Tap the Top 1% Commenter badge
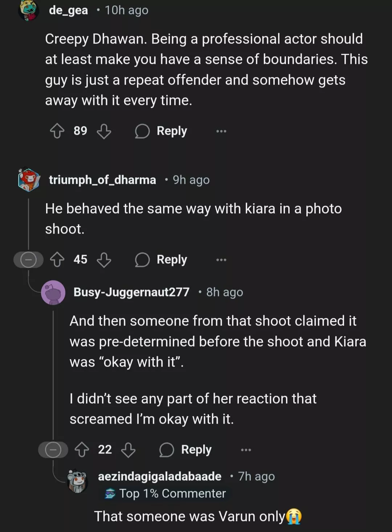The width and height of the screenshot is (392, 532). click(166, 493)
